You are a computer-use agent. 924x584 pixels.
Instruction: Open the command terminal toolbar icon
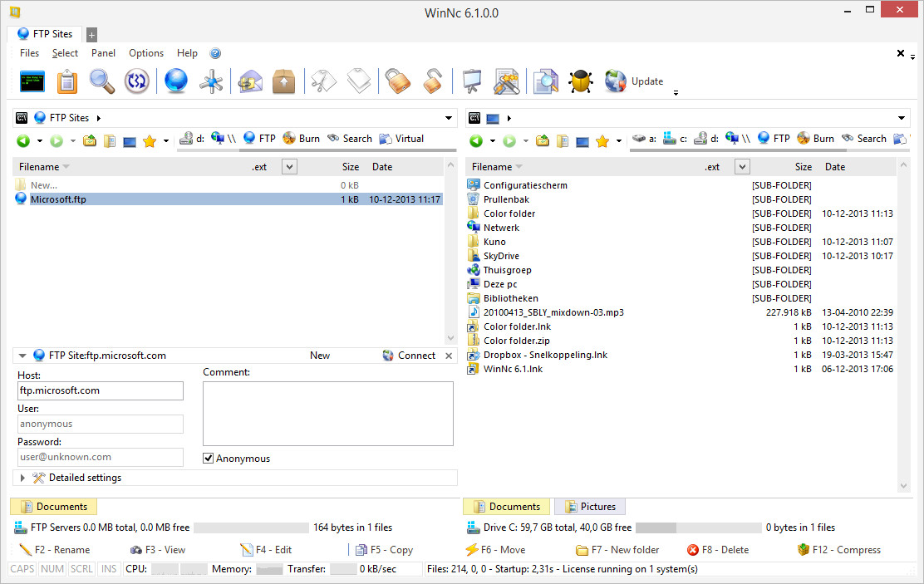click(x=32, y=81)
